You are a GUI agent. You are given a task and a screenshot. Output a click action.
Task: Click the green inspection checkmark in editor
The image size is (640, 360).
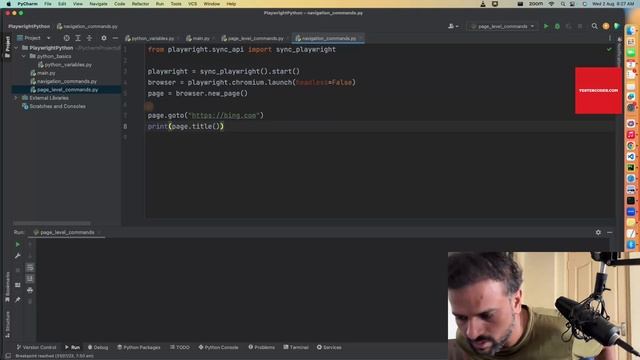click(609, 49)
